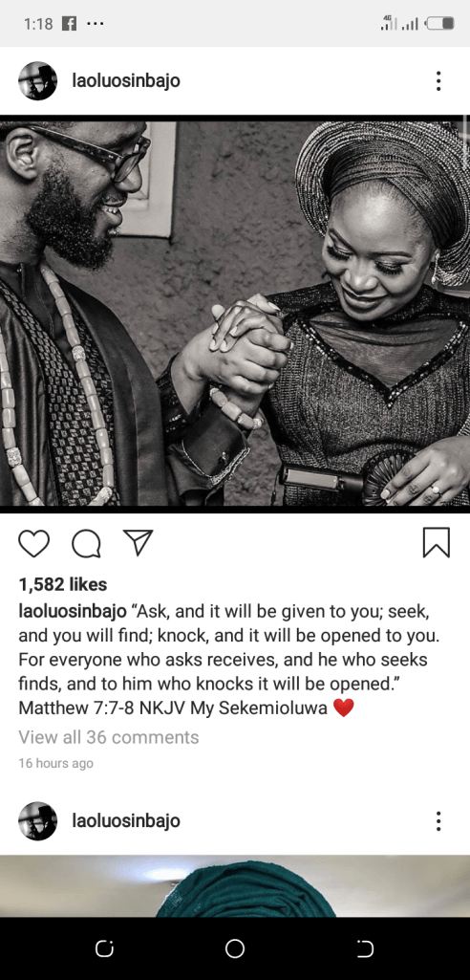470x980 pixels.
Task: Open the second post's three-dot options menu
Action: (x=438, y=820)
